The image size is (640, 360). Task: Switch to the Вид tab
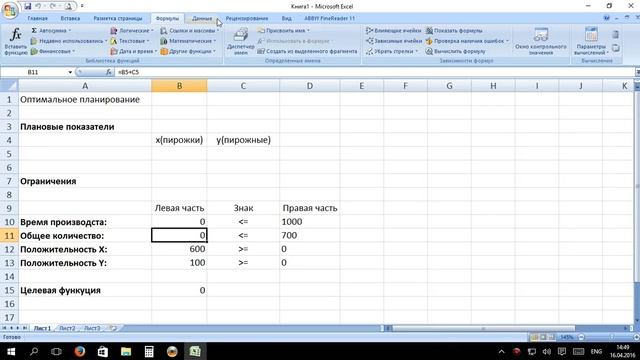tap(287, 18)
